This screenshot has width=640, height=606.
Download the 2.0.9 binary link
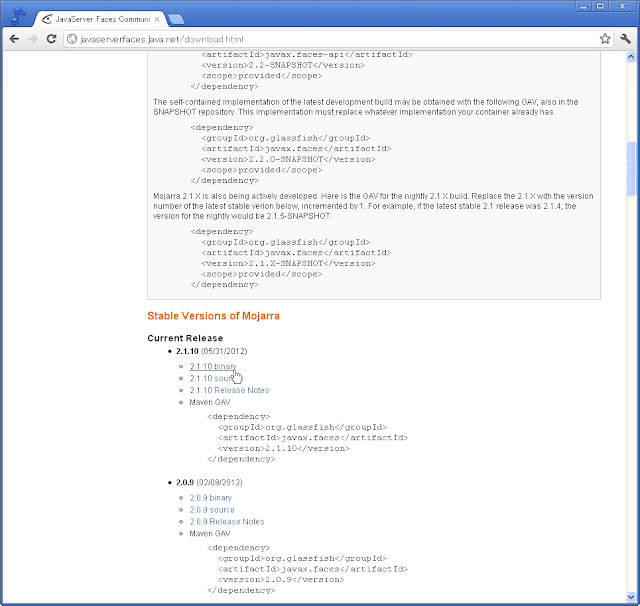210,498
